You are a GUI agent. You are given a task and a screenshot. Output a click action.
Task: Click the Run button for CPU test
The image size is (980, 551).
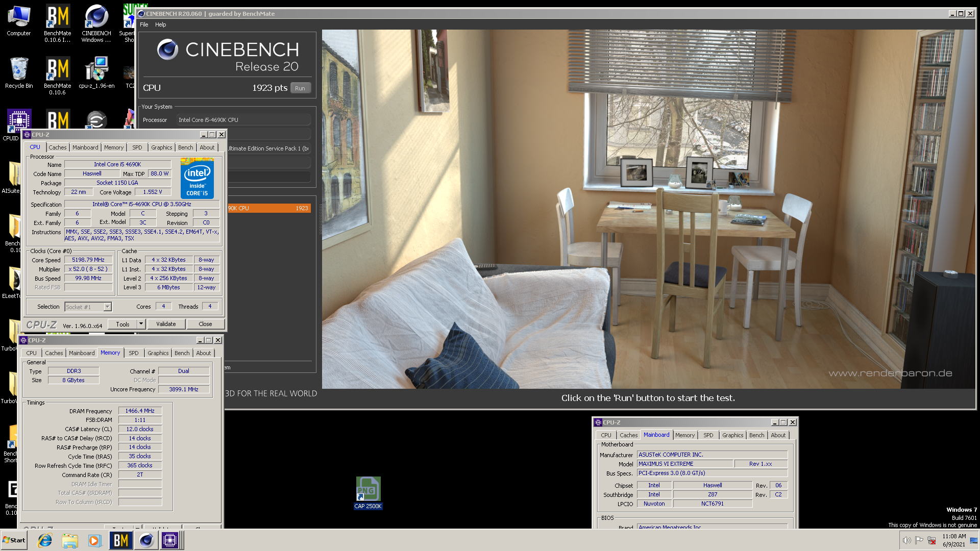pyautogui.click(x=300, y=88)
